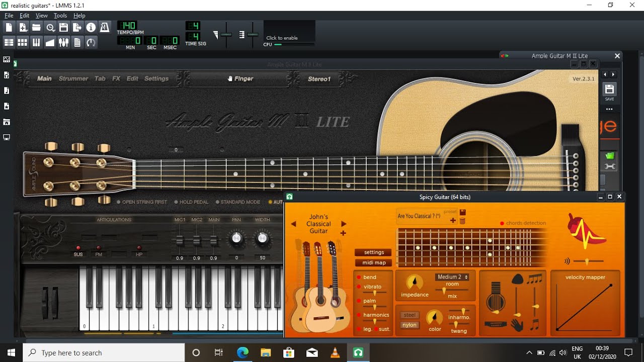Viewport: 644px width, 362px height.
Task: Create new project from template icon
Action: coord(23,27)
